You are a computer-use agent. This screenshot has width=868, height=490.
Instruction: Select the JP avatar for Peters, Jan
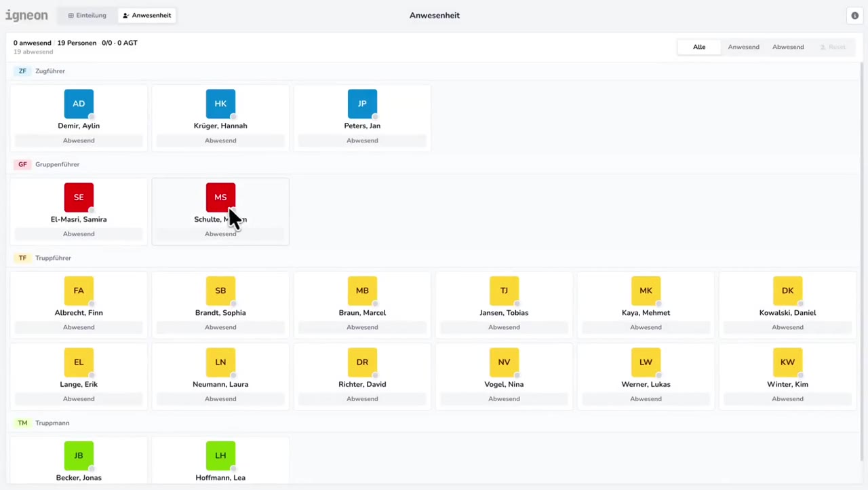[362, 104]
